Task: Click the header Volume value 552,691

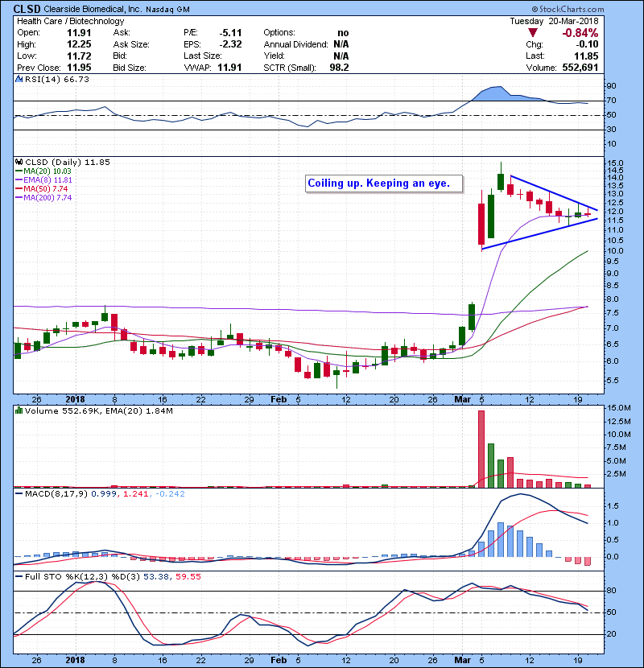Action: point(580,68)
